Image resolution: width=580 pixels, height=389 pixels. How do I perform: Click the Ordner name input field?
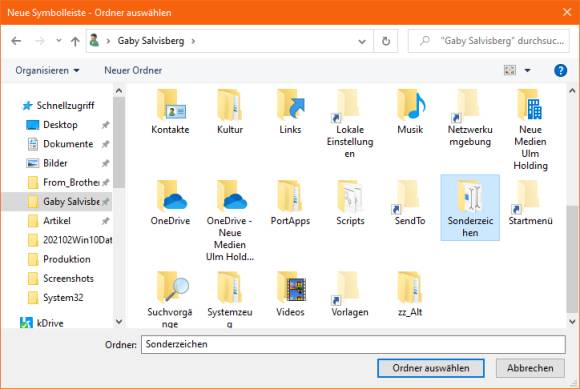click(x=353, y=344)
